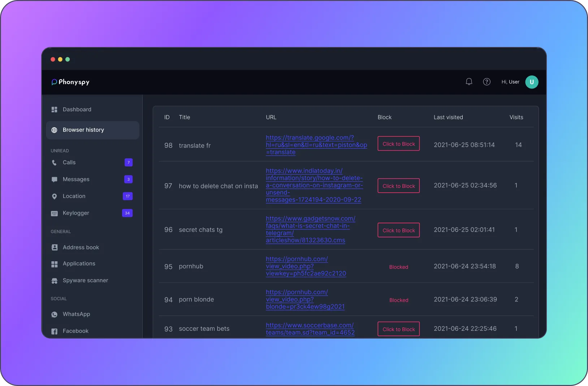Viewport: 588px width, 386px height.
Task: Click the Spyware scanner icon
Action: 54,280
